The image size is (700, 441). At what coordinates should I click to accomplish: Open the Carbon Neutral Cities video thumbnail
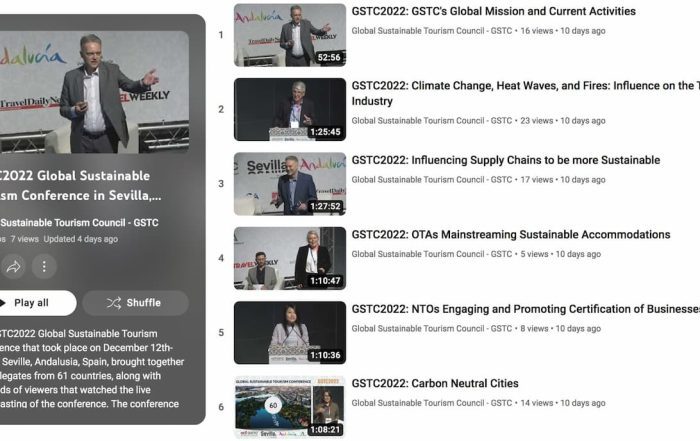pos(290,407)
